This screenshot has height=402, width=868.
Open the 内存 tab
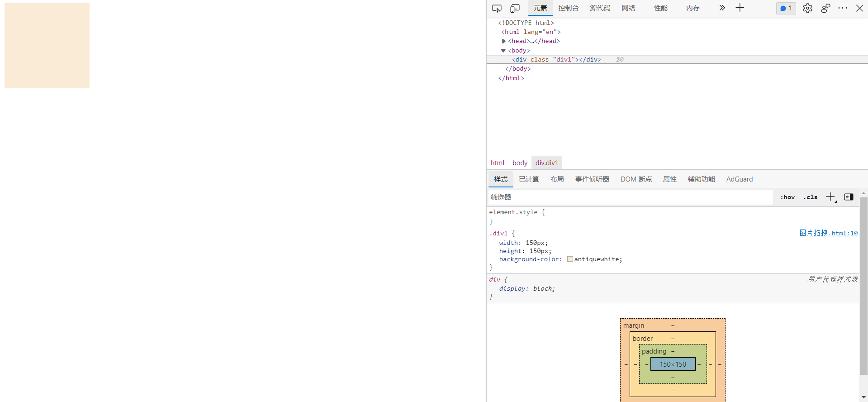[x=693, y=8]
